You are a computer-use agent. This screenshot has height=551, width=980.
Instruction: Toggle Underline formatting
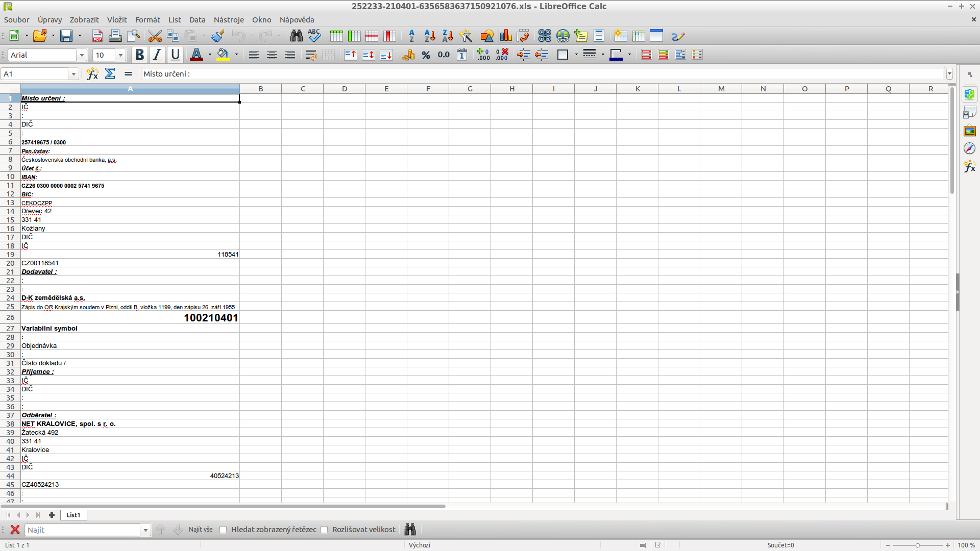pos(175,55)
